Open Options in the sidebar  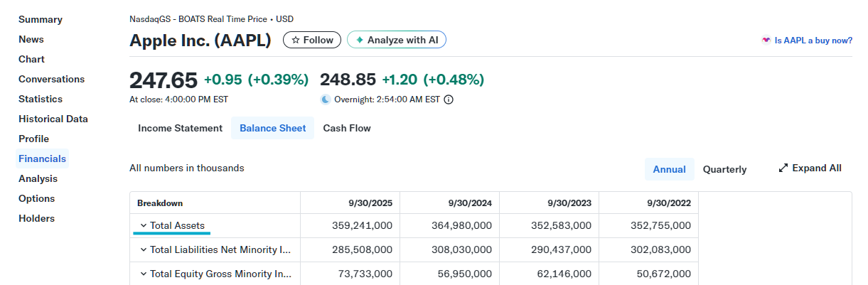[x=37, y=198]
